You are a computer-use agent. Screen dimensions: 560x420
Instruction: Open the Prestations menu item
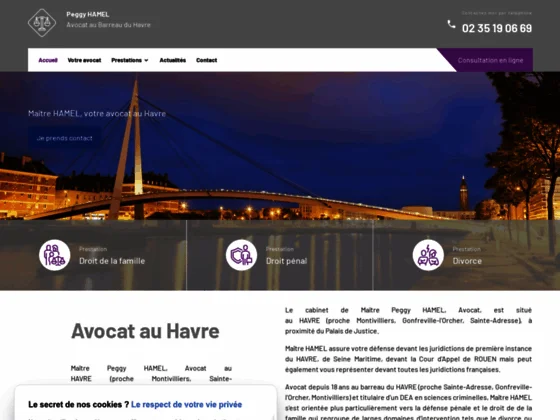point(126,60)
